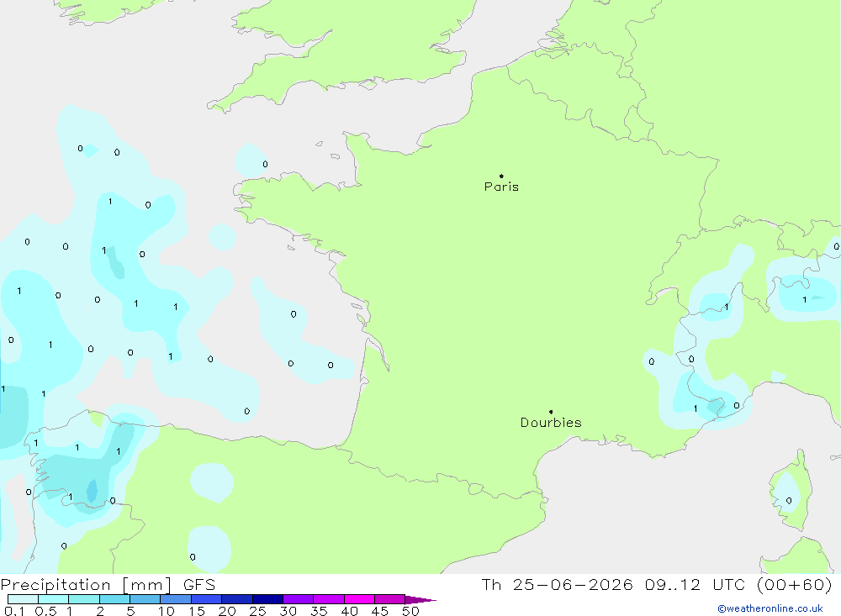Screen dimensions: 841x616
Task: Click the "50" legend scale number
Action: coord(410,611)
